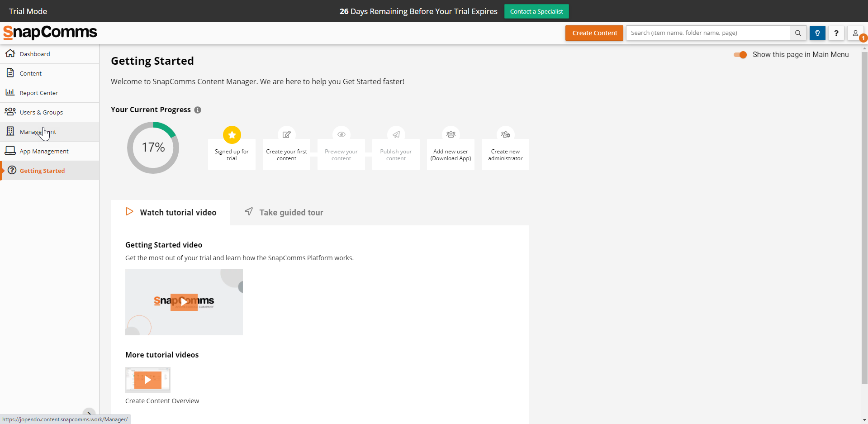Open the user profile icon
This screenshot has height=424, width=868.
(x=855, y=33)
